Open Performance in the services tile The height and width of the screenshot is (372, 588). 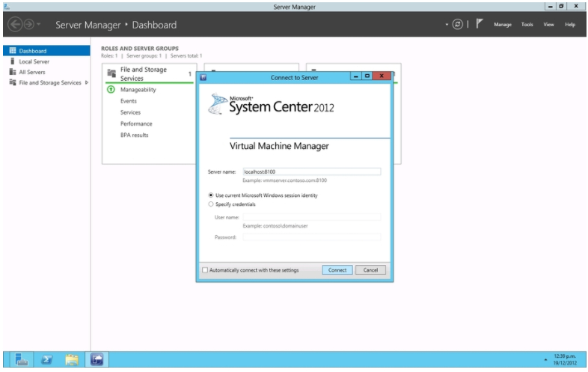point(136,124)
